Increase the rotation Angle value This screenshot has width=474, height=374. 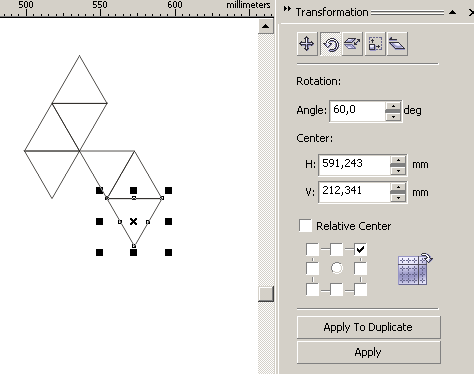pos(393,106)
